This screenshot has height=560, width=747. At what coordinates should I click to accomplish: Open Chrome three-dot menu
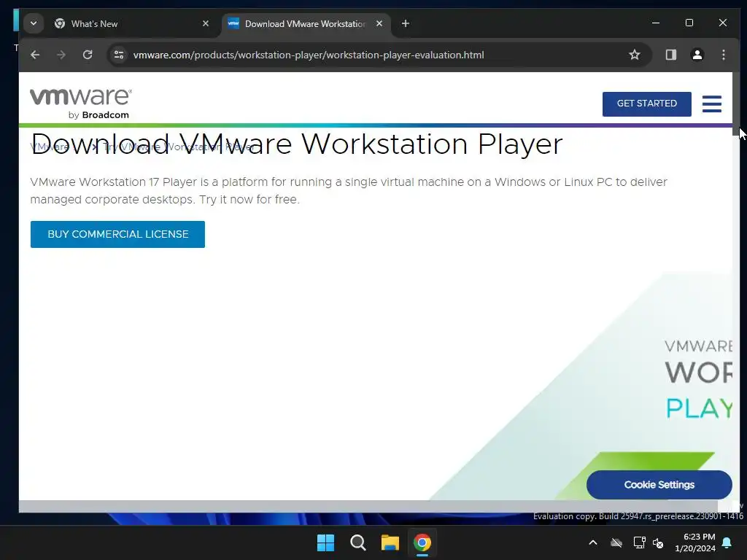point(723,55)
